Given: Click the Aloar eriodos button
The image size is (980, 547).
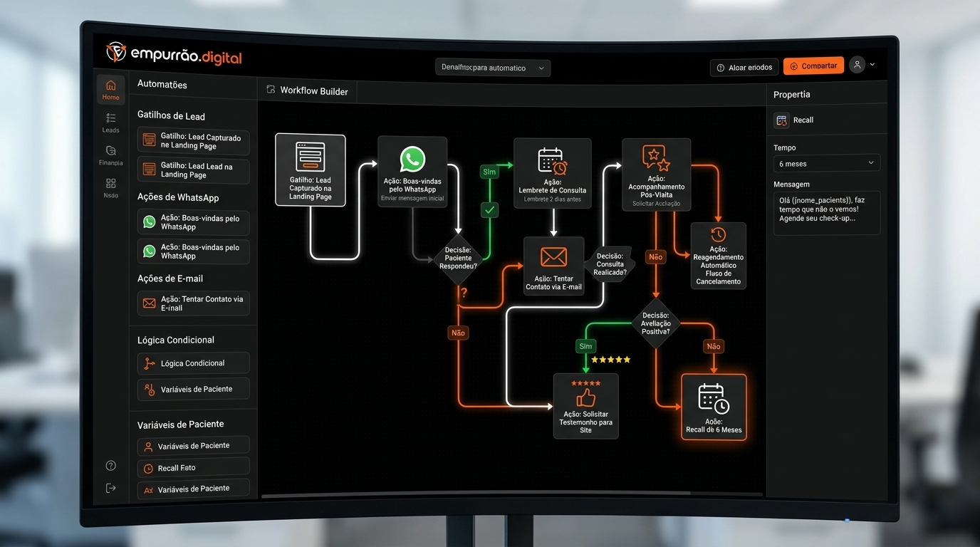Looking at the screenshot, I should [744, 68].
